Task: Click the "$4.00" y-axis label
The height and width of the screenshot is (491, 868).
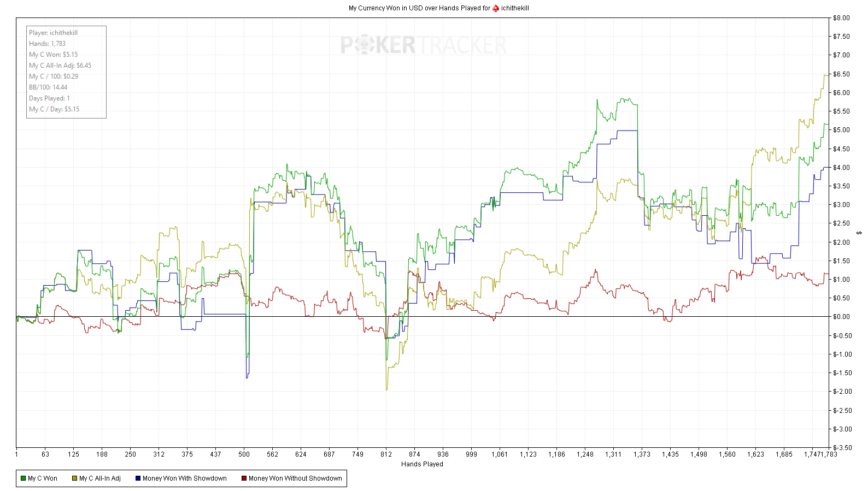Action: (x=841, y=168)
